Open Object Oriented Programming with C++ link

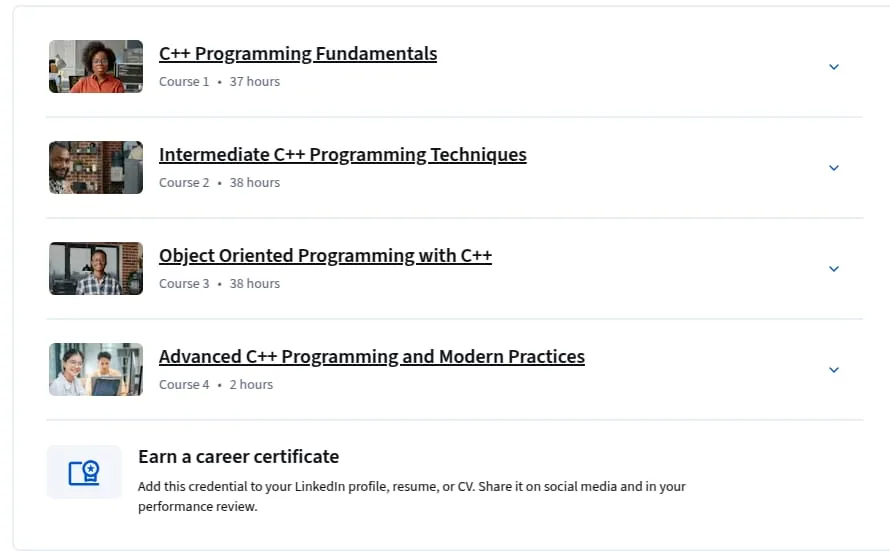[325, 255]
